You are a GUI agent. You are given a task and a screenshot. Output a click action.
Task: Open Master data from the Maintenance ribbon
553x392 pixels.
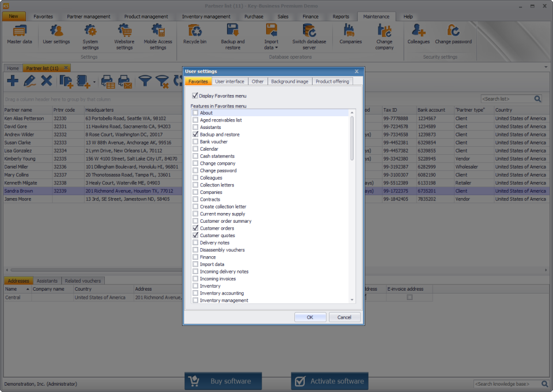point(19,36)
